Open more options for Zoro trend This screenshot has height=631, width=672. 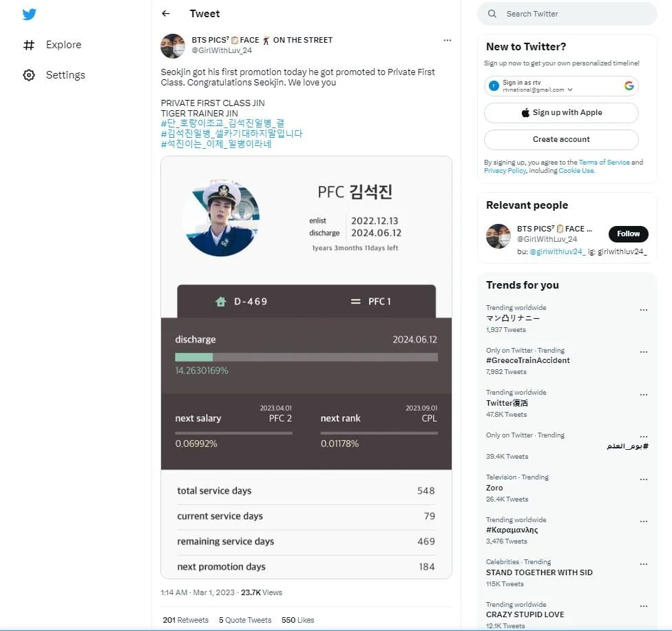[643, 479]
